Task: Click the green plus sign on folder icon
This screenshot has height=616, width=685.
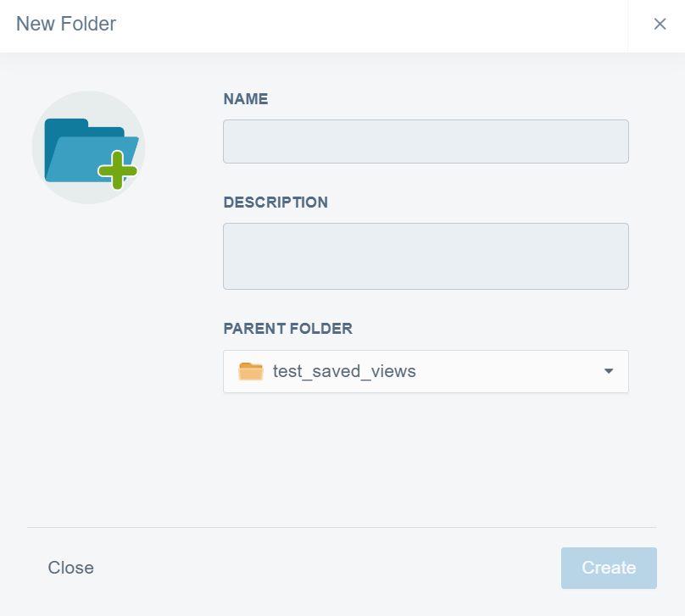Action: (x=117, y=170)
